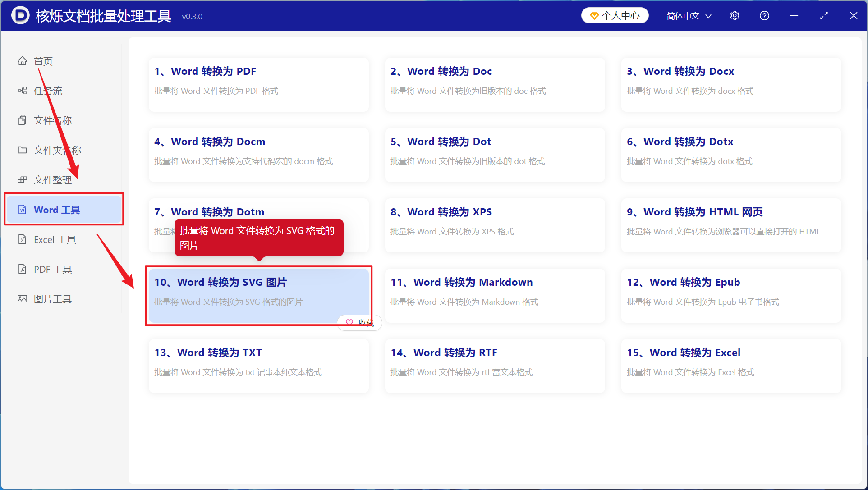Viewport: 868px width, 490px height.
Task: Open the Word 转换为 Dot card
Action: click(495, 155)
